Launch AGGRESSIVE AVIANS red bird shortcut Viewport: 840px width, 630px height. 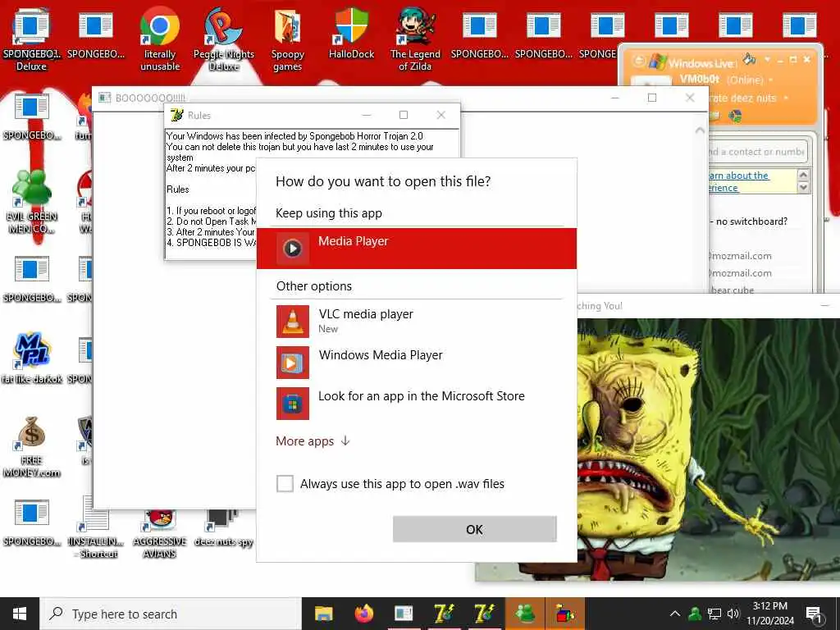(x=160, y=533)
